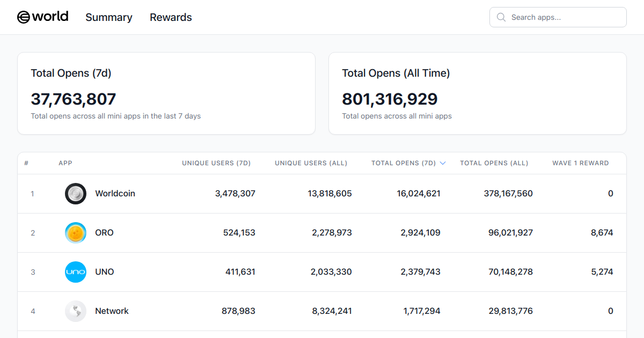Screen dimensions: 644x338
Task: Click rank number 2 in ORO row
Action: [33, 233]
